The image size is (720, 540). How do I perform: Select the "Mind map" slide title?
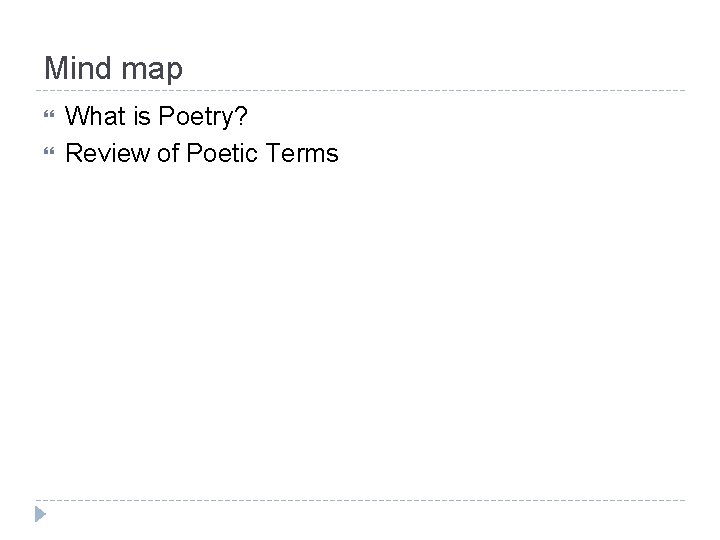point(114,68)
